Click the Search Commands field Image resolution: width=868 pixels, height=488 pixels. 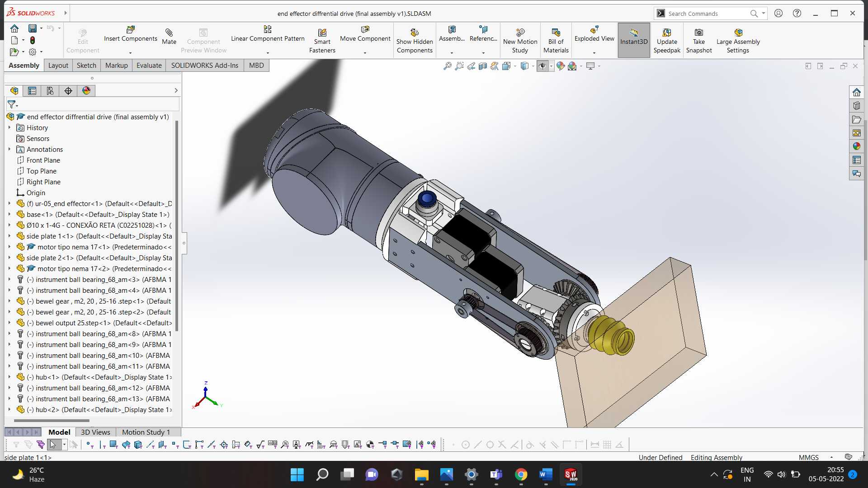(707, 14)
